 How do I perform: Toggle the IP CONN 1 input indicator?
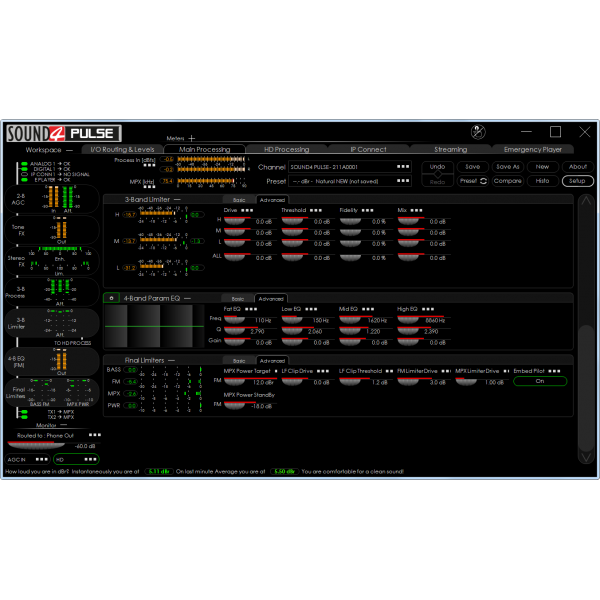(x=24, y=174)
